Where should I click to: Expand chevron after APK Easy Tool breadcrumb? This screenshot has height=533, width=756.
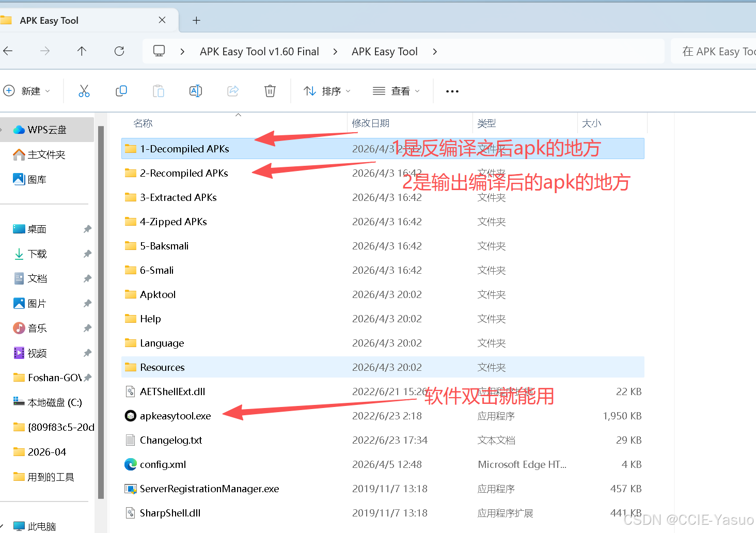click(x=435, y=51)
